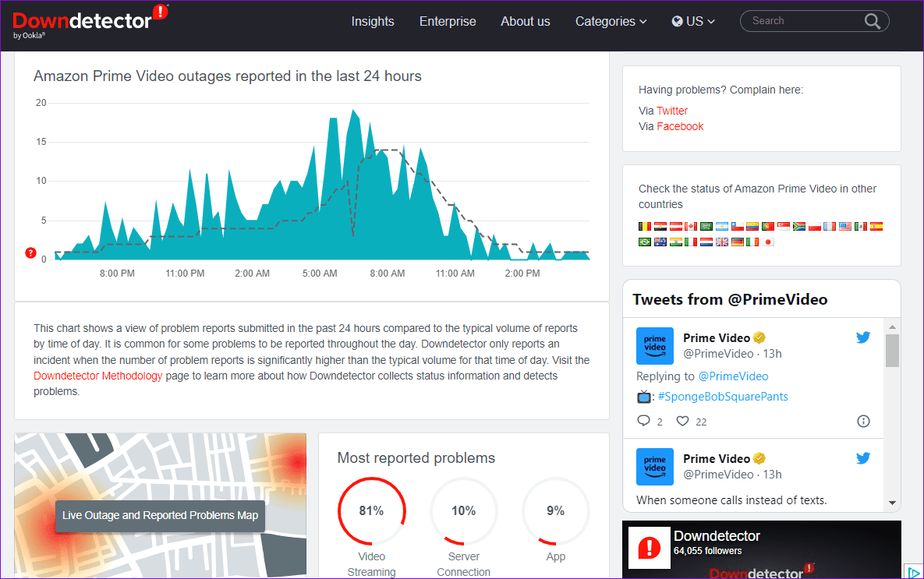Open the Mexico flag status link
924x579 pixels.
click(x=861, y=226)
